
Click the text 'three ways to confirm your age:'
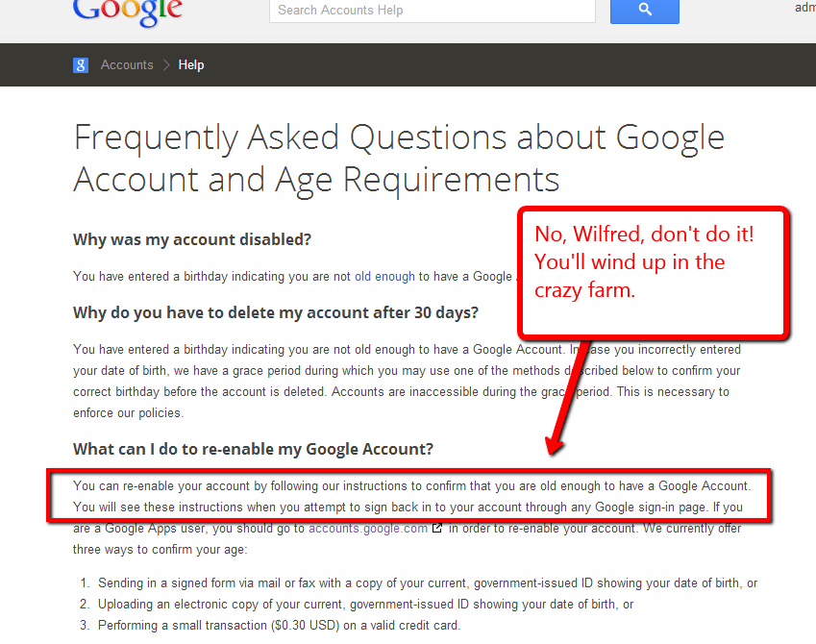pyautogui.click(x=161, y=550)
